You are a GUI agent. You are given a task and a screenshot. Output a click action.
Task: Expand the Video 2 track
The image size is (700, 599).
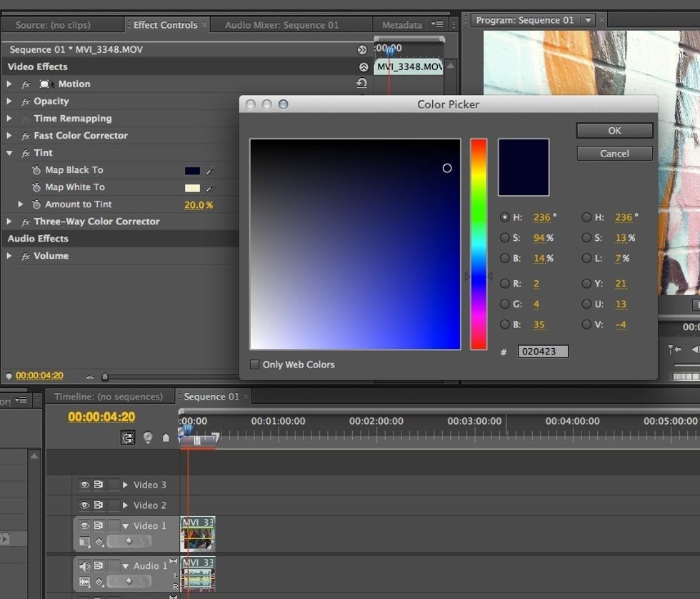(125, 505)
